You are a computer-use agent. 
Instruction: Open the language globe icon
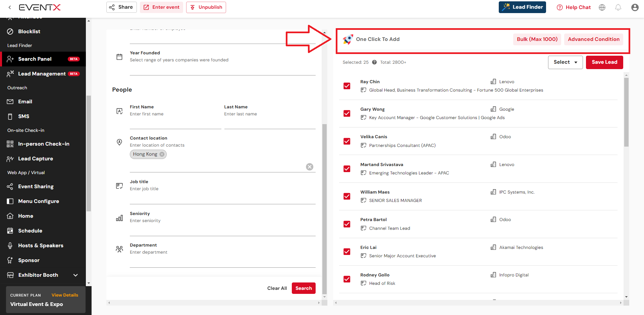(x=602, y=7)
